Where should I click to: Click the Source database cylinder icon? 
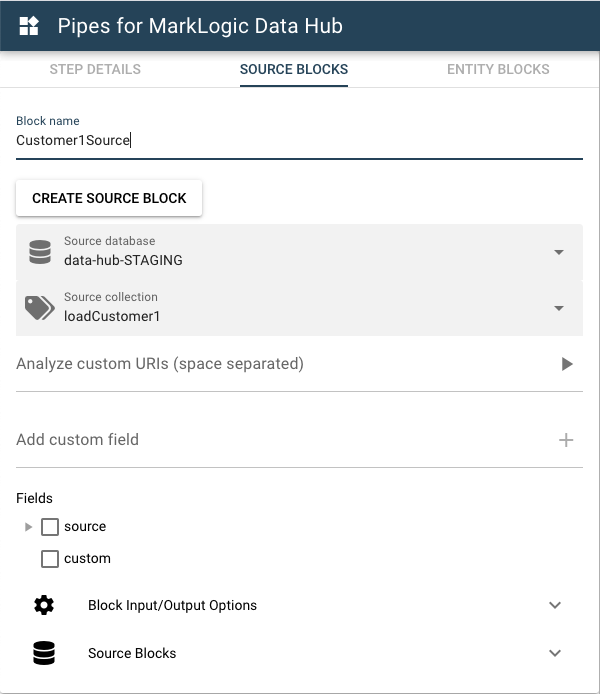[40, 252]
